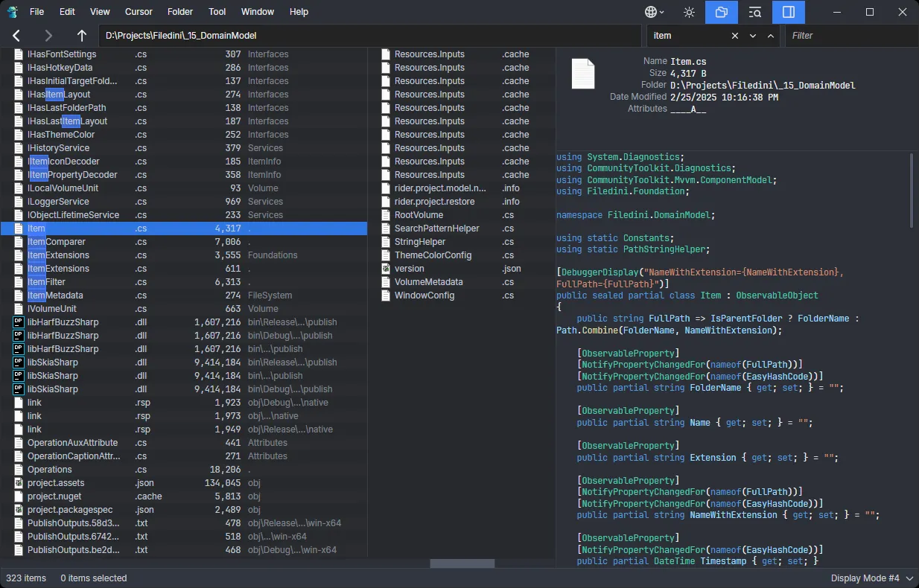Go back to the previous folder
Viewport: 919px width, 588px height.
16,36
